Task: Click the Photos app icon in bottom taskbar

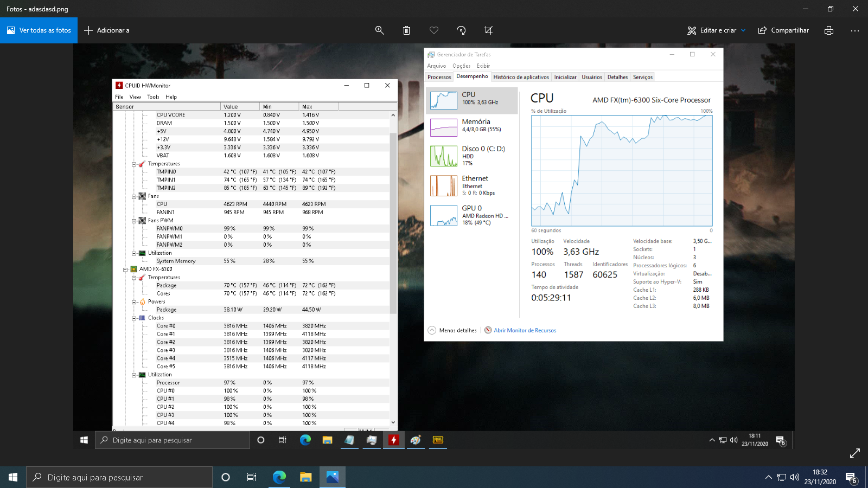Action: 333,477
